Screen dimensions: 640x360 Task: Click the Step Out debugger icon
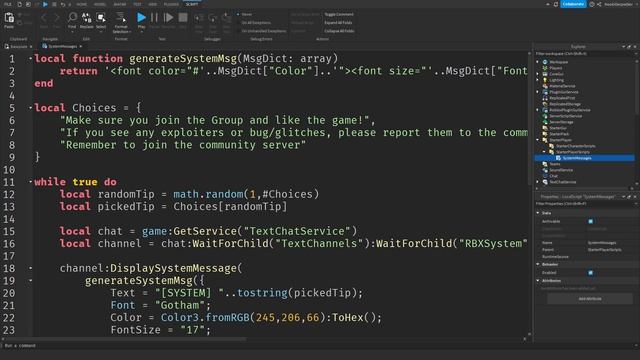[x=226, y=18]
